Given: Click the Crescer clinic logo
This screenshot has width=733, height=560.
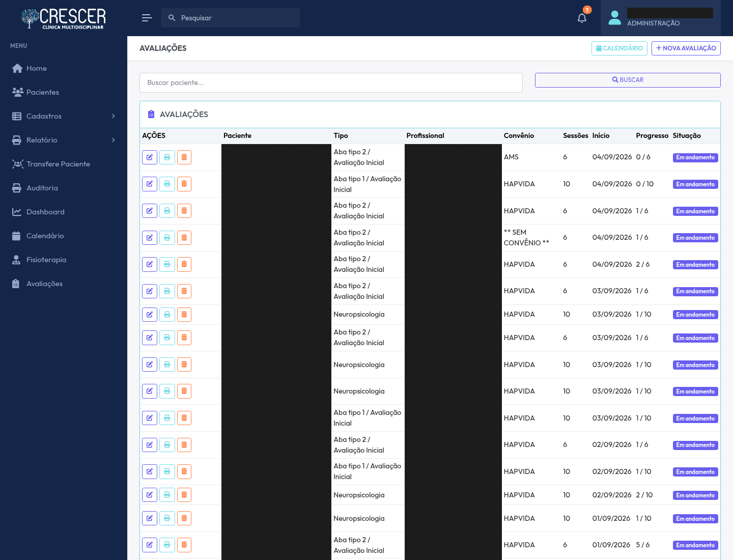Looking at the screenshot, I should 64,18.
